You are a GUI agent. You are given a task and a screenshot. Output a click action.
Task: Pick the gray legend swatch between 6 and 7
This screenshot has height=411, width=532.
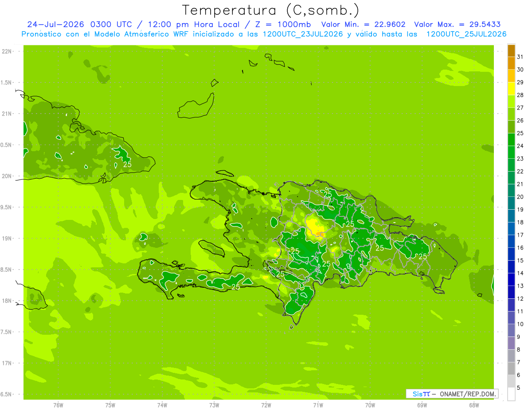point(511,368)
